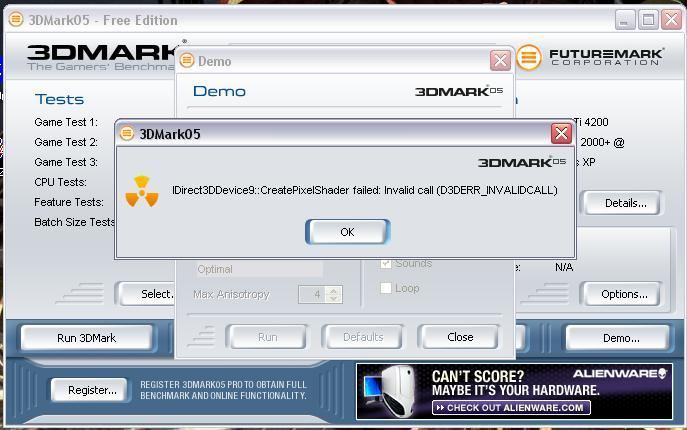Click the Feature Tests label
This screenshot has height=430, width=687.
(x=69, y=202)
